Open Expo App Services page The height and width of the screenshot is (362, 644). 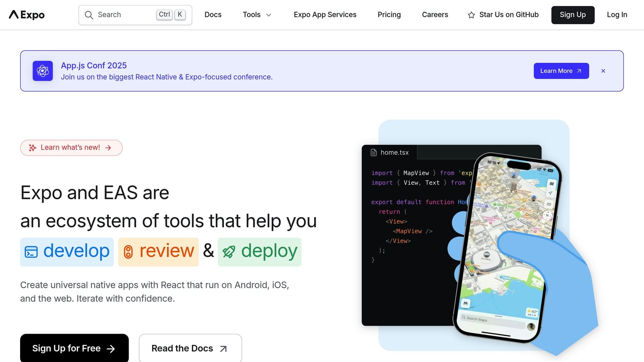pos(325,15)
